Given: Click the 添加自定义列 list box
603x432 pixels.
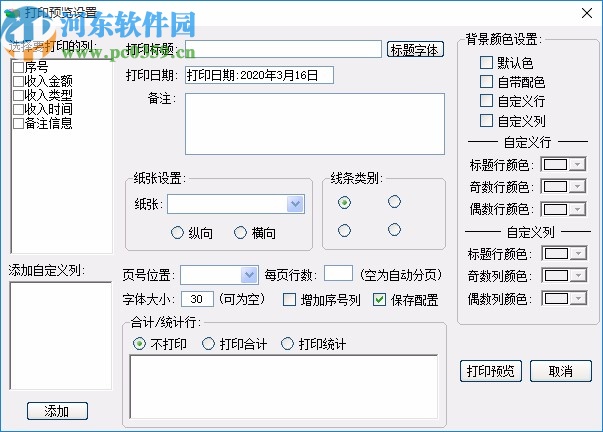Looking at the screenshot, I should pyautogui.click(x=61, y=336).
